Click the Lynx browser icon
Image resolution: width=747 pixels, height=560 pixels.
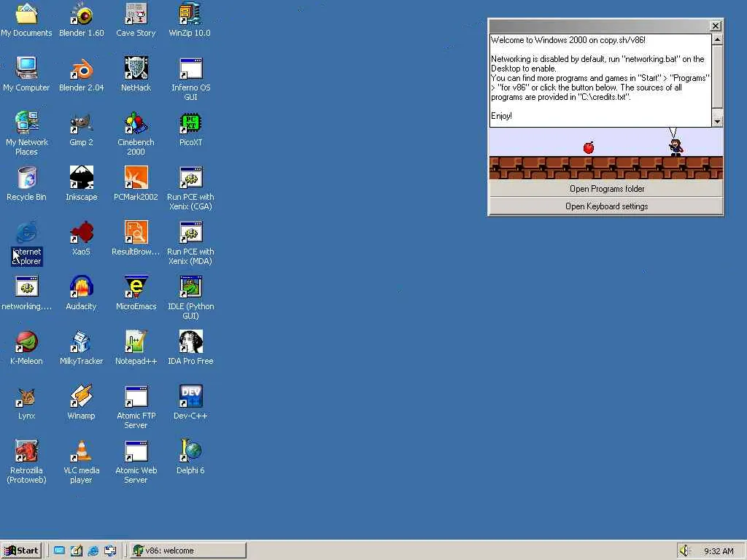(x=27, y=397)
